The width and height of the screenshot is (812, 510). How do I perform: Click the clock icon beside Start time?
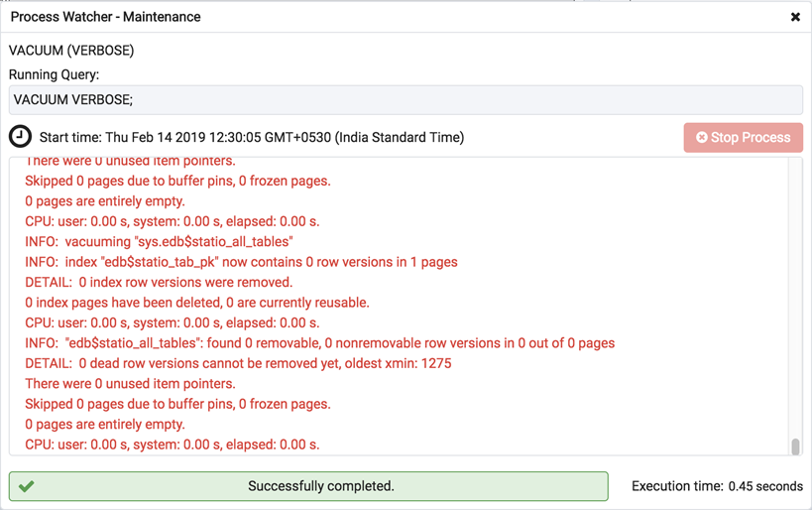click(x=20, y=137)
